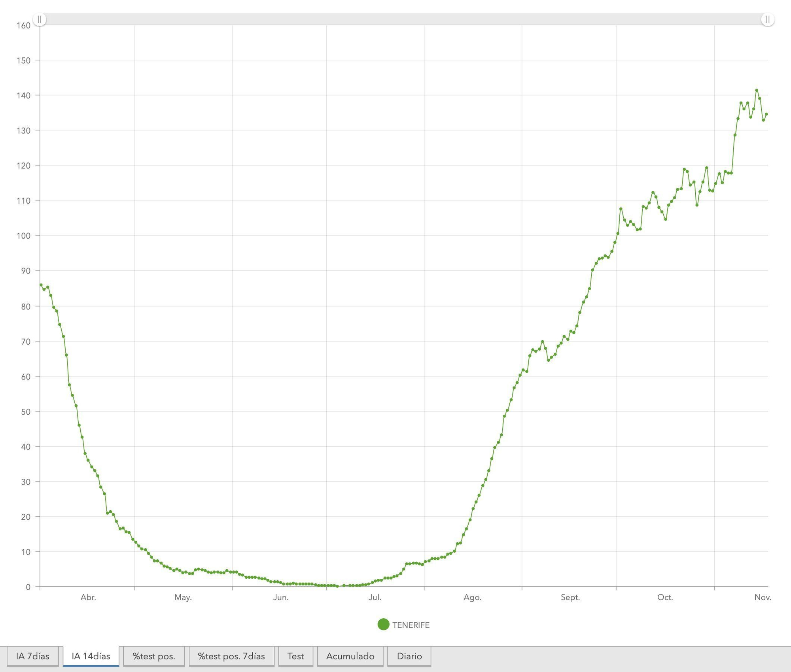This screenshot has height=672, width=791.
Task: Click the left range slider handle
Action: 40,19
